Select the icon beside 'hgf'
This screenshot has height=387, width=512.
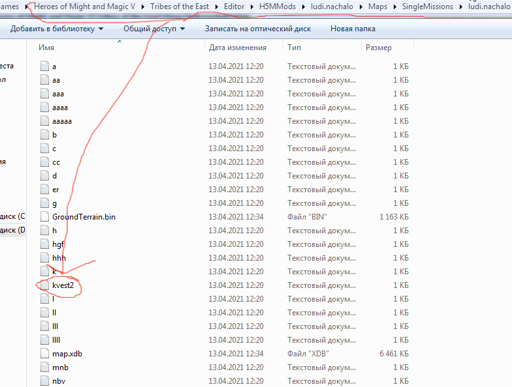click(44, 244)
